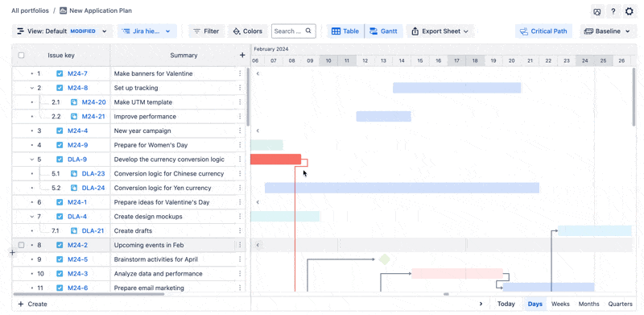Open row menu for Prepare for Women's Day
The image size is (644, 315).
point(240,145)
